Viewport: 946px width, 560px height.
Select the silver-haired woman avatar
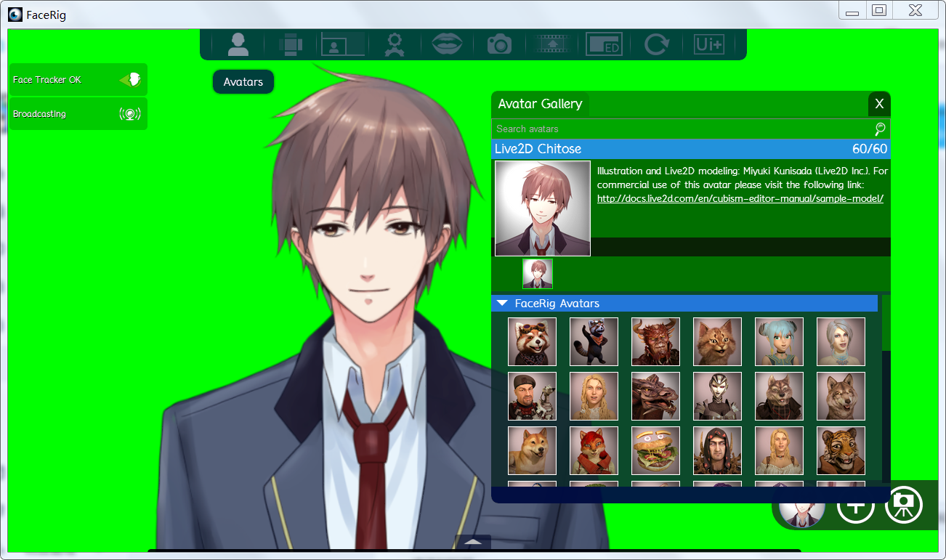coord(841,341)
